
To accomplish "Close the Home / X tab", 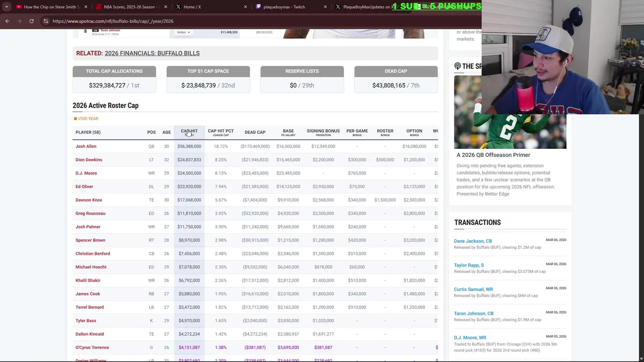I will pos(246,7).
